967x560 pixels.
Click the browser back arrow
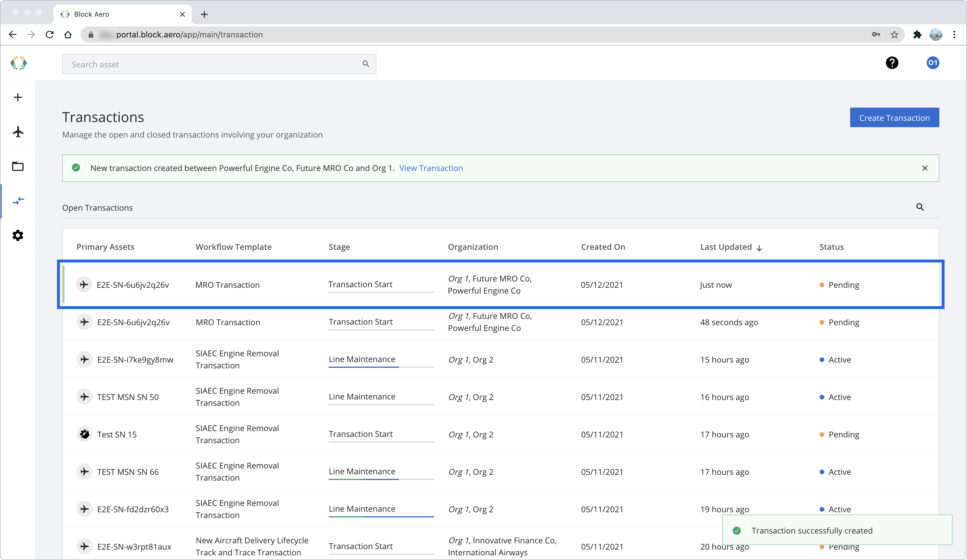(13, 35)
